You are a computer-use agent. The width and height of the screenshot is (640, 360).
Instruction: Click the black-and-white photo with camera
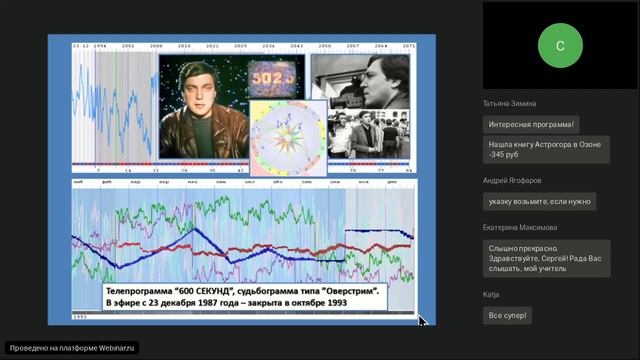click(x=360, y=81)
